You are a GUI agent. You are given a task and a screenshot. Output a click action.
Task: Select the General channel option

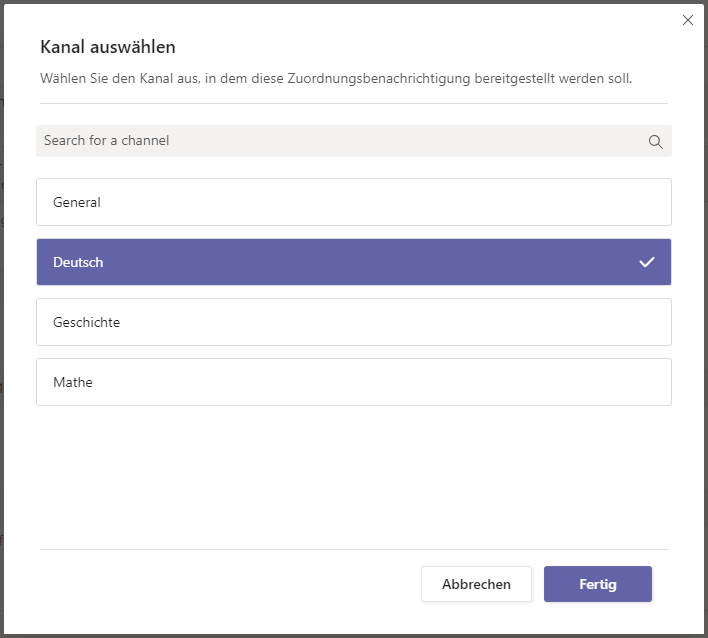[353, 202]
